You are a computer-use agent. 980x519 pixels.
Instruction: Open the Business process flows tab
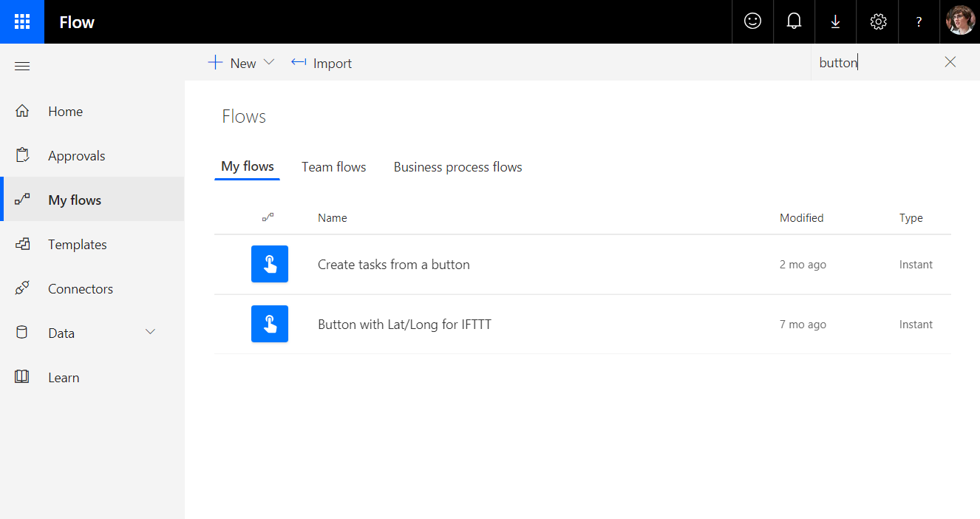tap(457, 166)
